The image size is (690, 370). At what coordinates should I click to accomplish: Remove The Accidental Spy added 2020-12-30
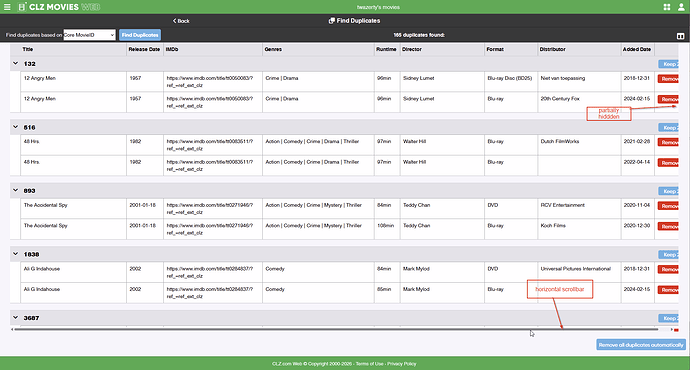pos(668,226)
